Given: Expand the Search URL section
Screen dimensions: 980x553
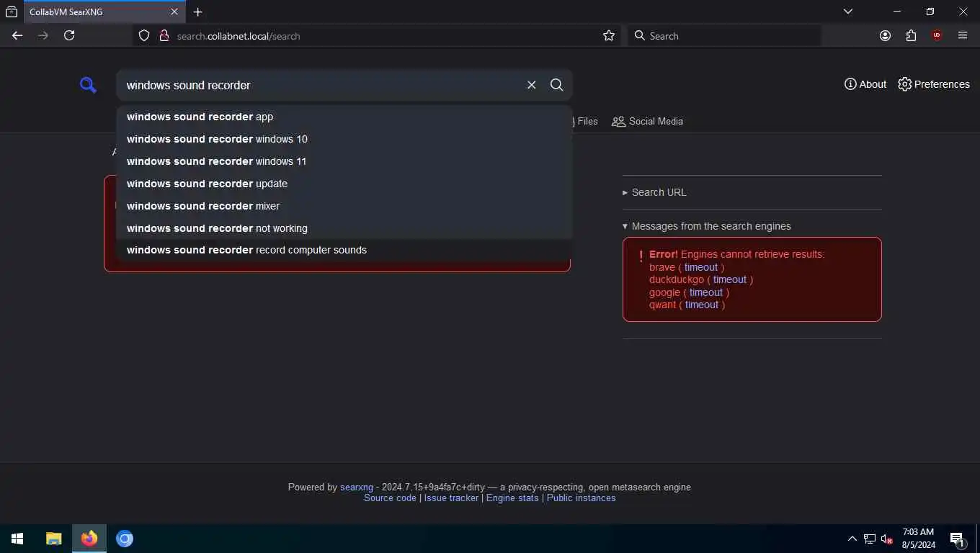Looking at the screenshot, I should click(654, 192).
